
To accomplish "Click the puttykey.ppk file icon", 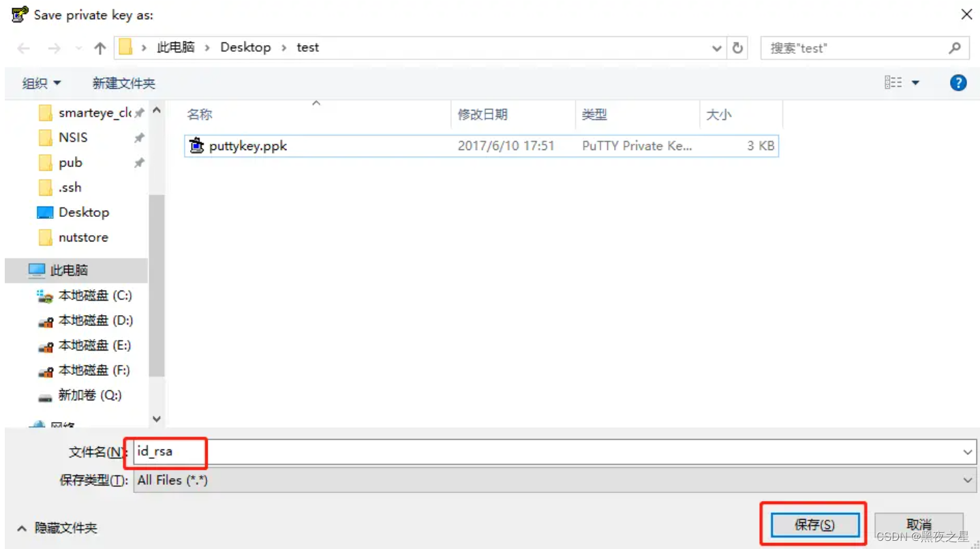I will (196, 145).
